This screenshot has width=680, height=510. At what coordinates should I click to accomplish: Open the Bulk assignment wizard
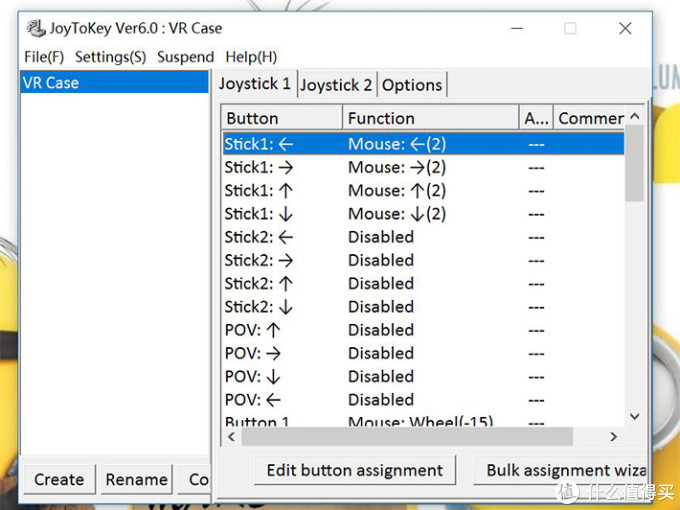[560, 470]
